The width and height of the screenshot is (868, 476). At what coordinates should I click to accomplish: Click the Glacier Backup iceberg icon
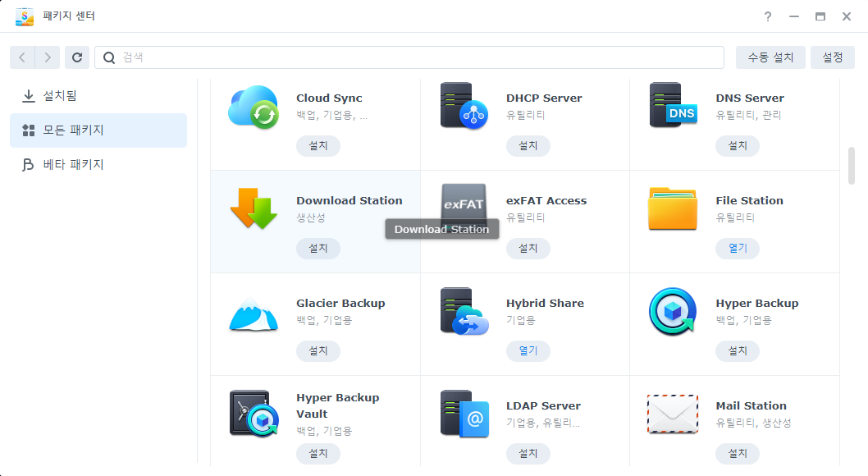(254, 314)
